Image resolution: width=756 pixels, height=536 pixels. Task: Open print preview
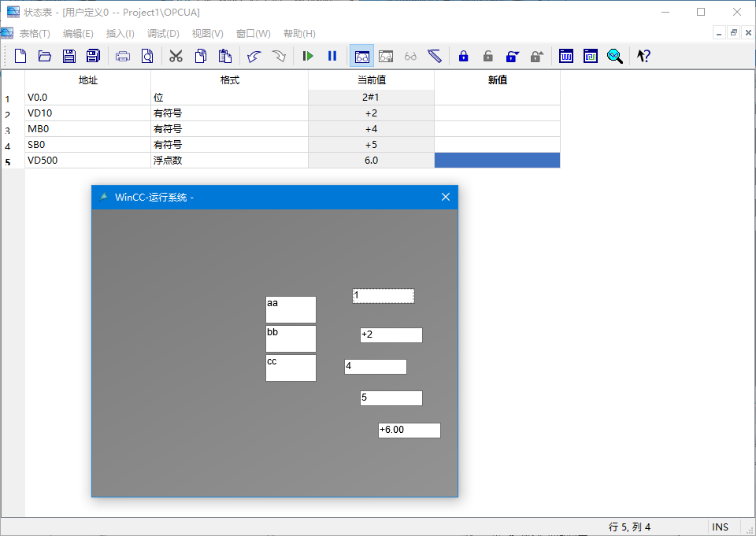(x=147, y=56)
